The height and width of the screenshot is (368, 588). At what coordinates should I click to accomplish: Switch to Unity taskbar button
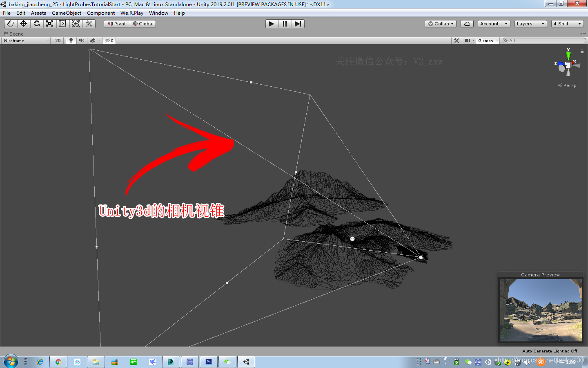(246, 362)
